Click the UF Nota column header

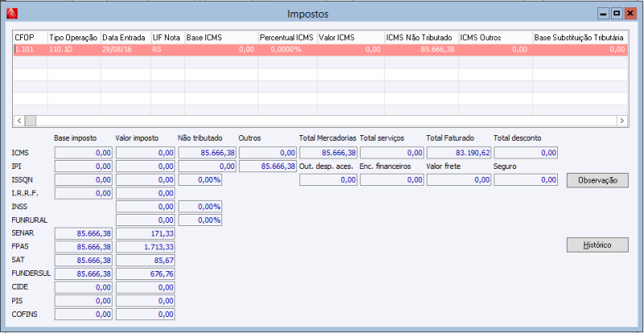tap(167, 37)
